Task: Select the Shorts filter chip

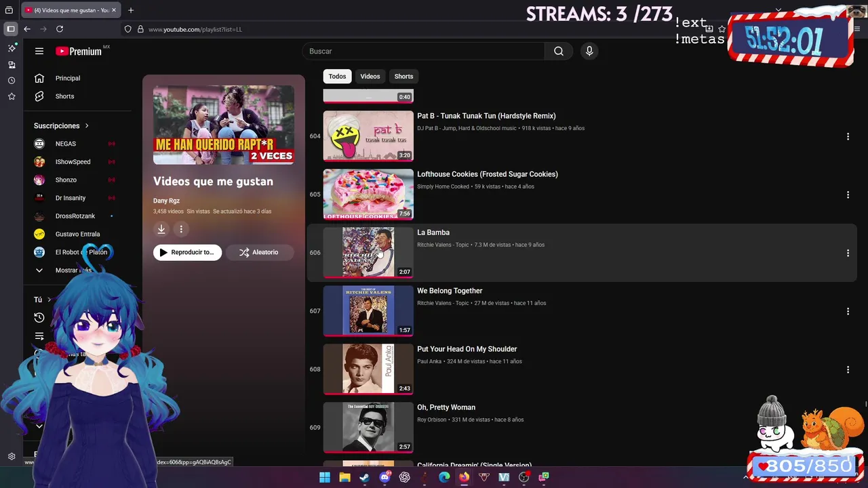Action: click(403, 77)
